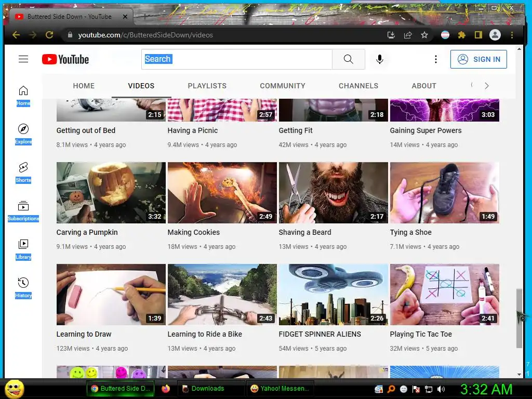Select the VIDEOS tab

pos(141,86)
